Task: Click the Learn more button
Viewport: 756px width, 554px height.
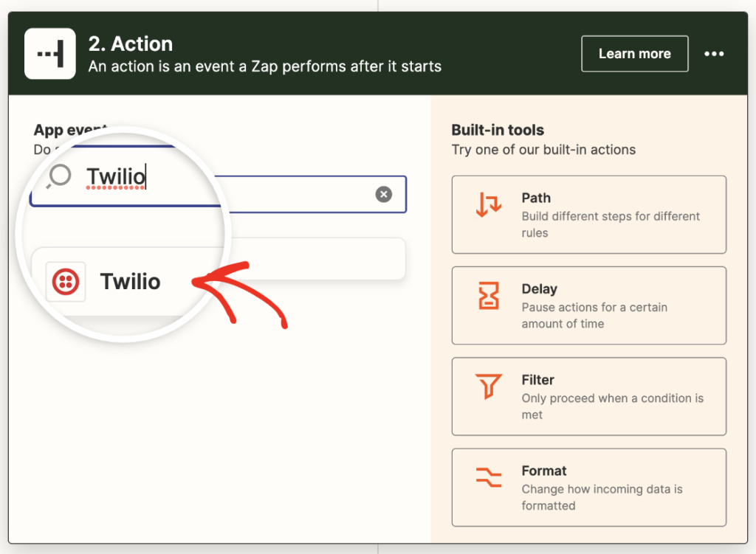Action: click(634, 53)
